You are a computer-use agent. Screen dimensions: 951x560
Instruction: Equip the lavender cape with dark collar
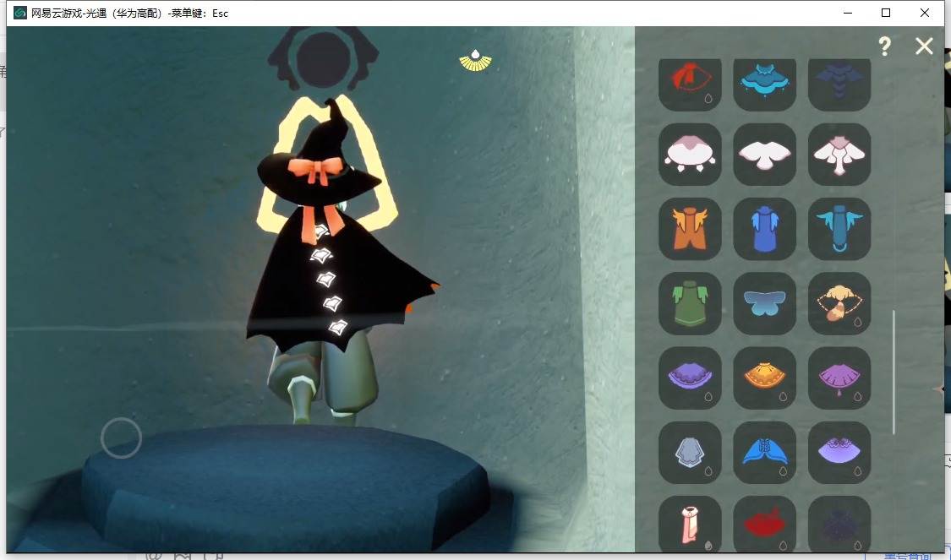[x=839, y=453]
